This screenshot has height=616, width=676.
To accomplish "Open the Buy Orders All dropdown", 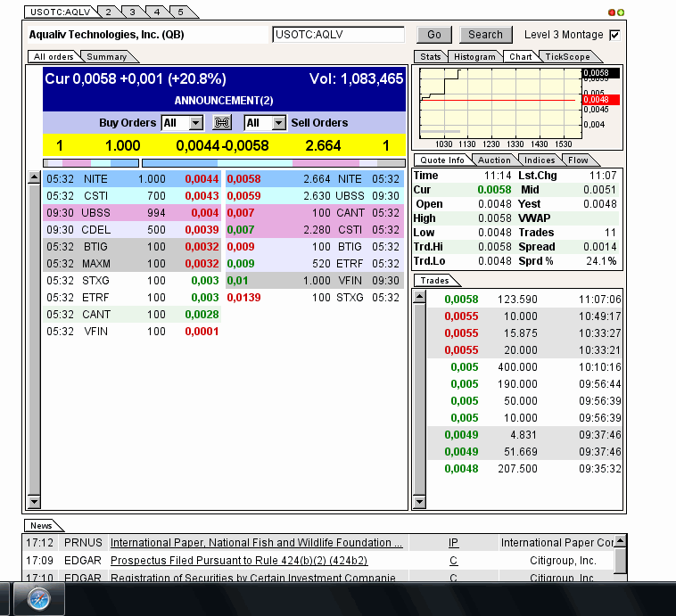I will (x=182, y=123).
